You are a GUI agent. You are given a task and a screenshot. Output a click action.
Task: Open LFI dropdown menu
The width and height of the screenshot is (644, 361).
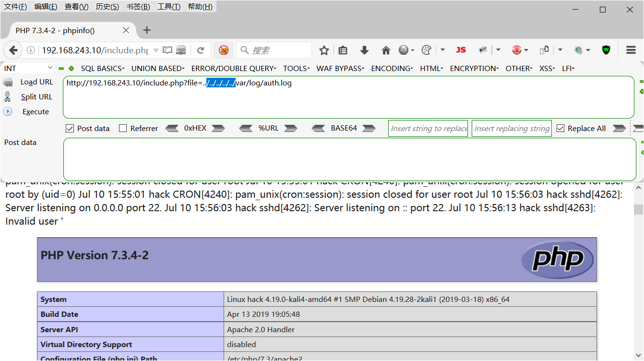pyautogui.click(x=568, y=69)
